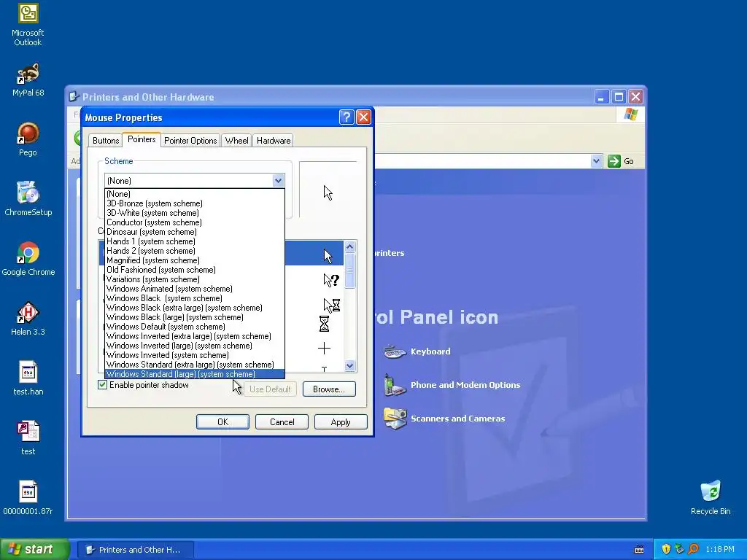This screenshot has width=747, height=560.
Task: Toggle Enable pointer shadow checkbox
Action: [x=102, y=385]
